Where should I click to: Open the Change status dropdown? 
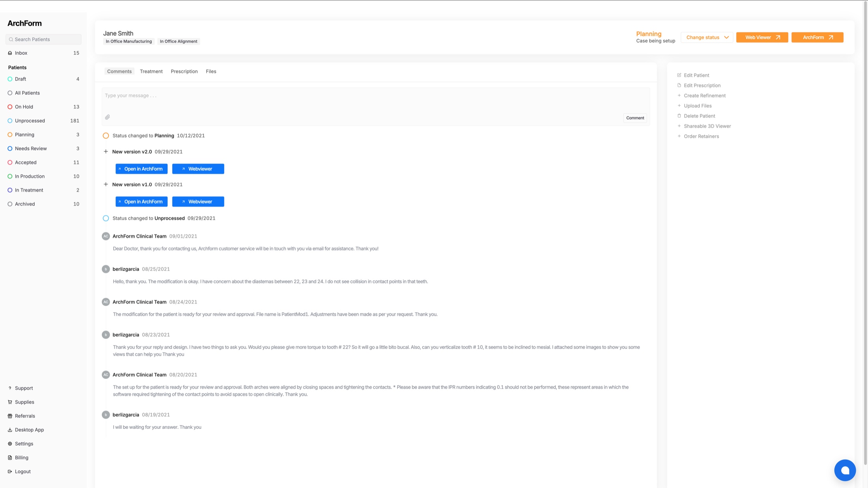[x=707, y=37]
